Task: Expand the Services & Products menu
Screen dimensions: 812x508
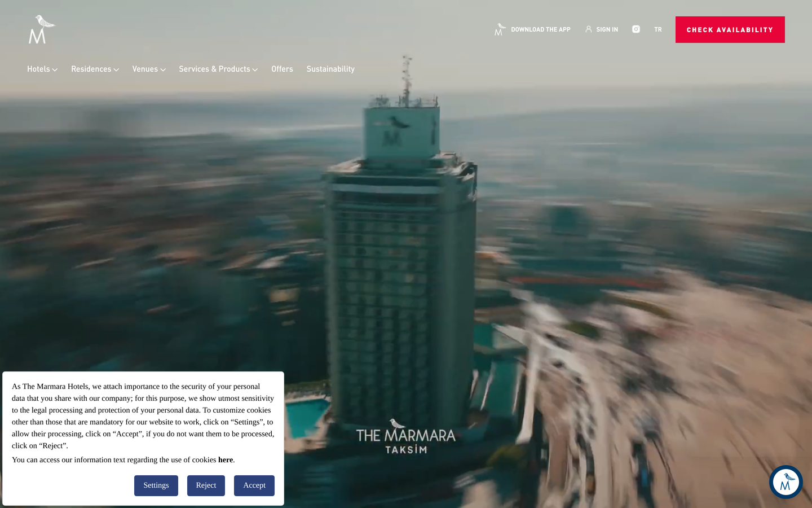Action: tap(218, 69)
